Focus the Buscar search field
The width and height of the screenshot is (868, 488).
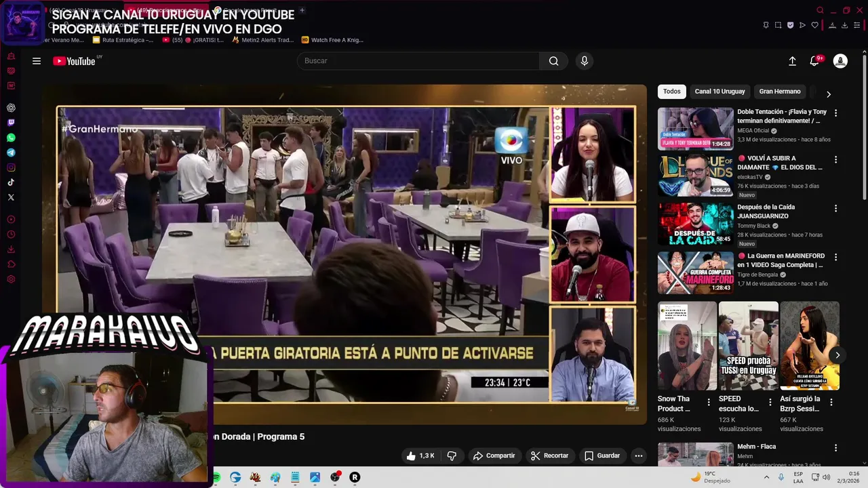(x=418, y=61)
